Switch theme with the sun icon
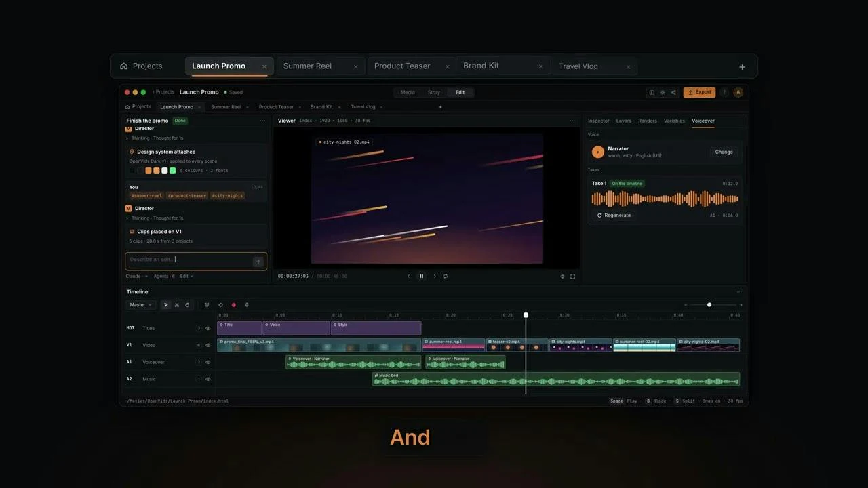This screenshot has width=868, height=488. (663, 92)
